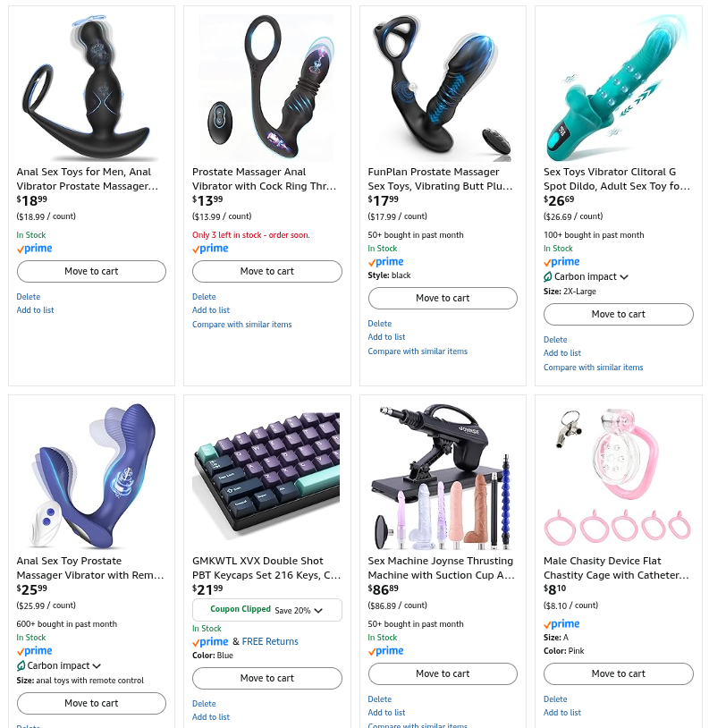Click the Carbon impact leaf icon on $25.99 item
The height and width of the screenshot is (728, 709).
pyautogui.click(x=21, y=665)
